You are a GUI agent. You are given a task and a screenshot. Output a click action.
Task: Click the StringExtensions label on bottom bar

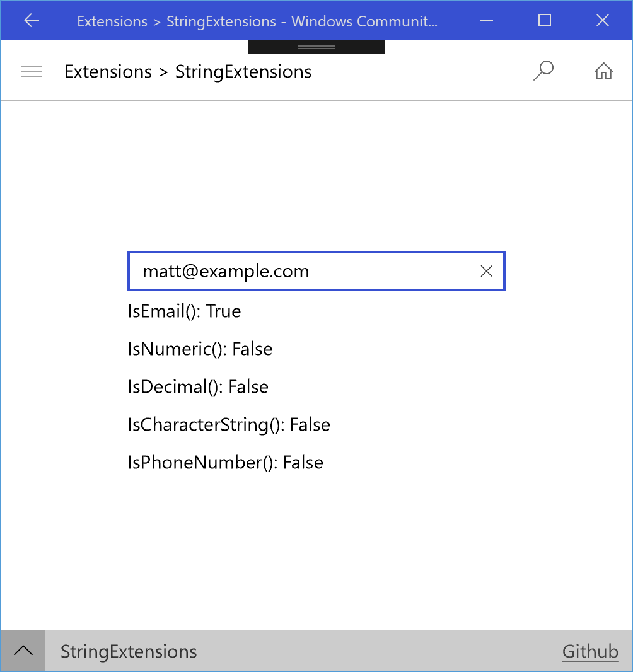click(129, 651)
